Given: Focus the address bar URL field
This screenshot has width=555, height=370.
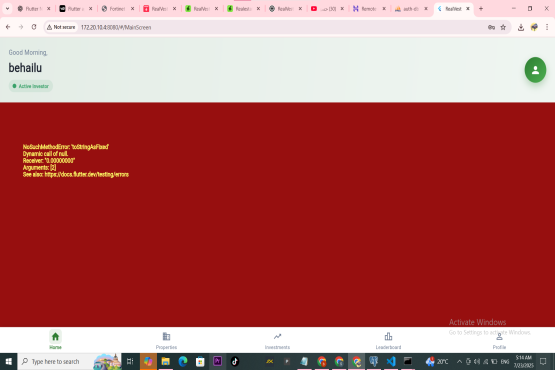Looking at the screenshot, I should [x=280, y=27].
